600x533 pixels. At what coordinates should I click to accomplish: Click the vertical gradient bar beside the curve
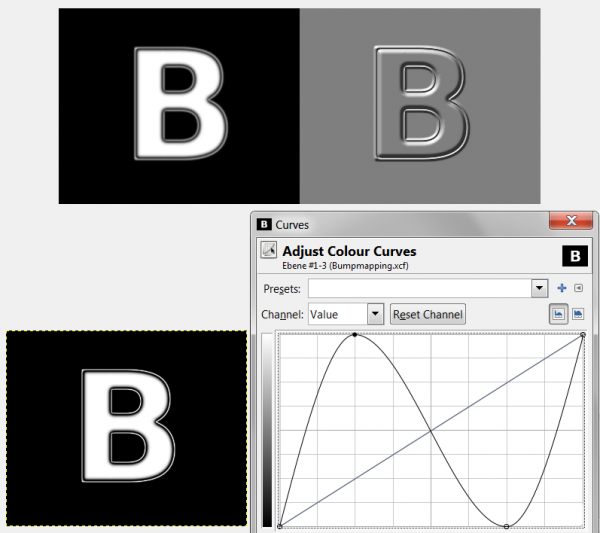267,430
